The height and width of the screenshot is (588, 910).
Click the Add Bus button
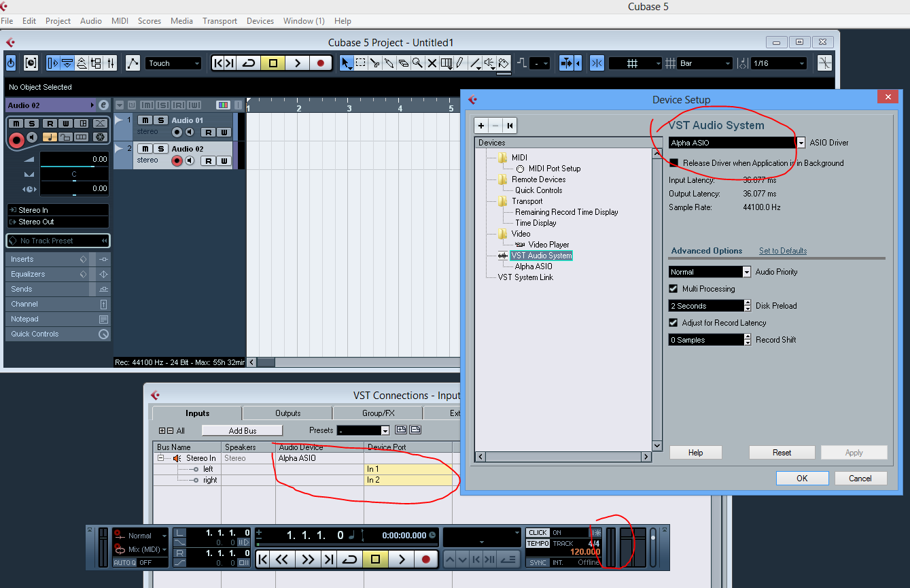pyautogui.click(x=243, y=430)
